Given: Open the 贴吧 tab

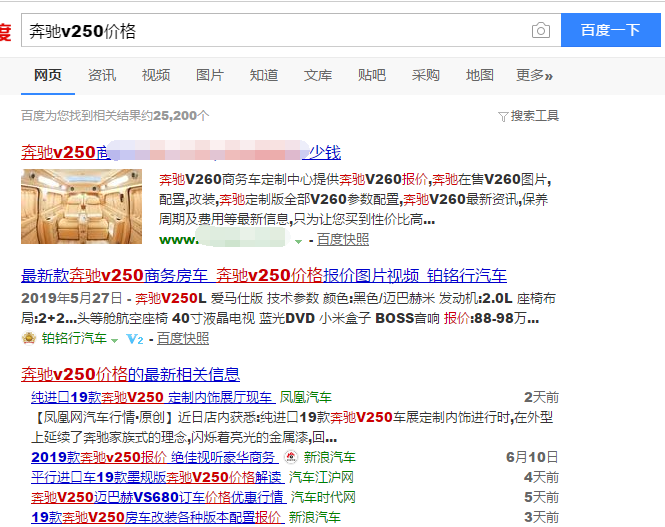Looking at the screenshot, I should [372, 75].
